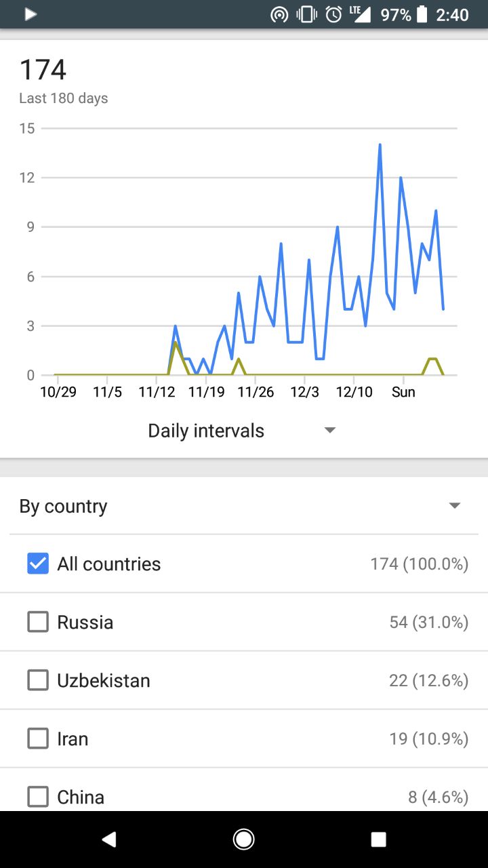This screenshot has width=488, height=868.
Task: Tap the play icon in status bar
Action: point(30,14)
